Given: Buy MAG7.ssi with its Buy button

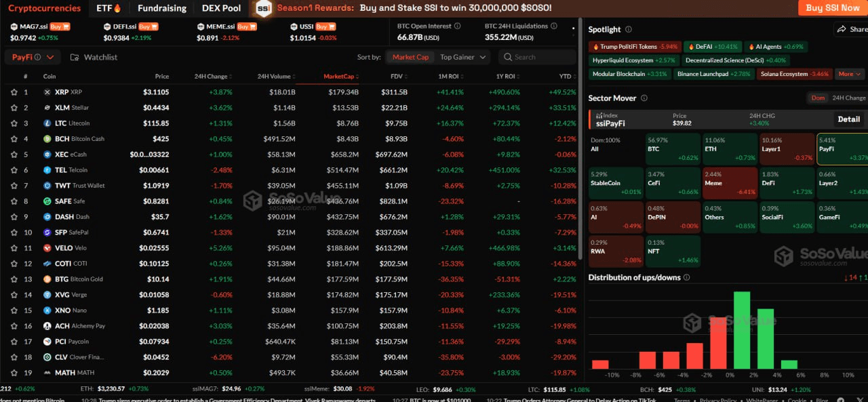Looking at the screenshot, I should 60,26.
